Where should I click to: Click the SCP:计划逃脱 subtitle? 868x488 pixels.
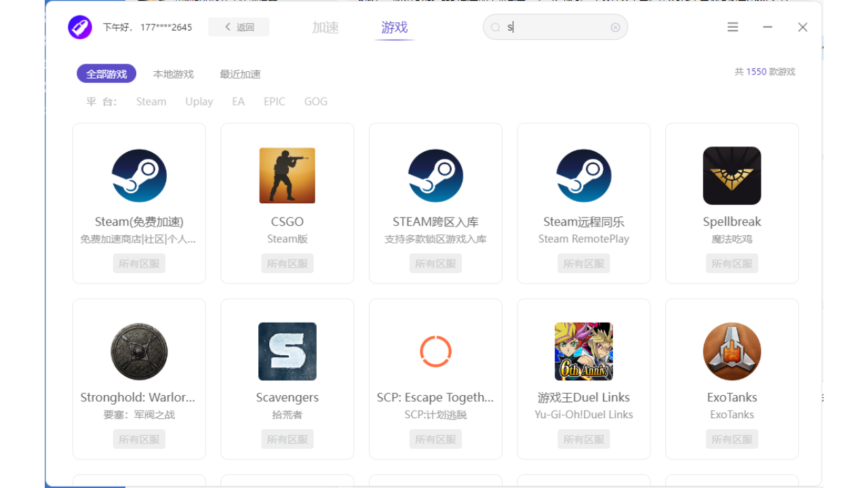(x=435, y=415)
